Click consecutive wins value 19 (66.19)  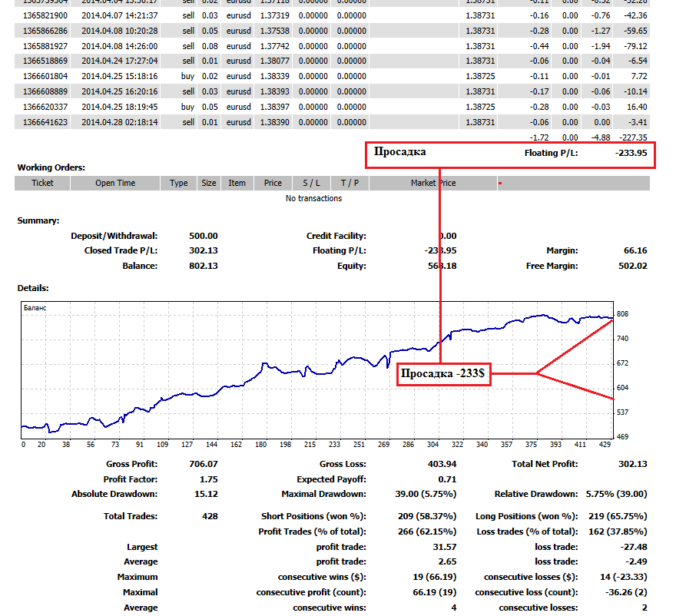435,577
